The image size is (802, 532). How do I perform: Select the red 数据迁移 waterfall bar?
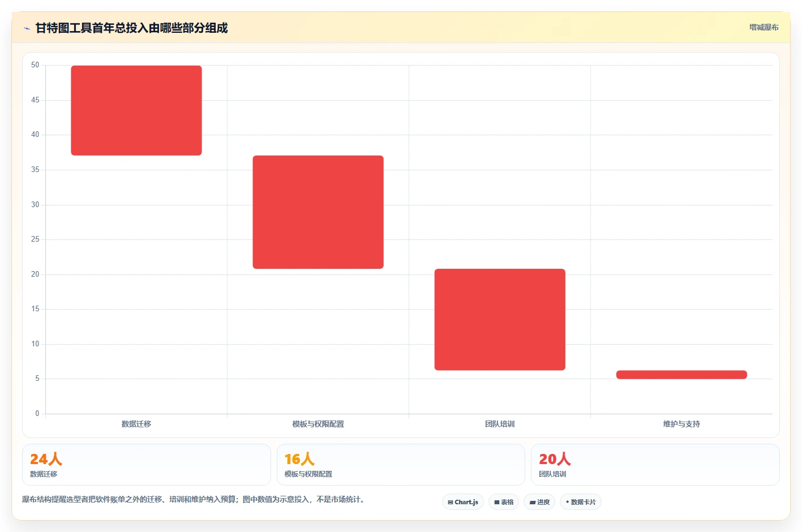coord(136,110)
